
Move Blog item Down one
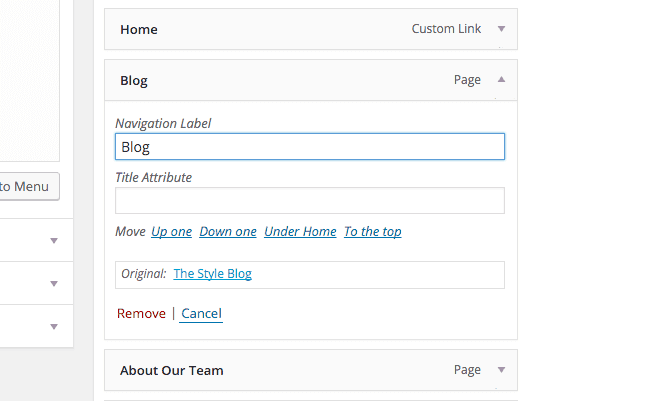tap(228, 232)
